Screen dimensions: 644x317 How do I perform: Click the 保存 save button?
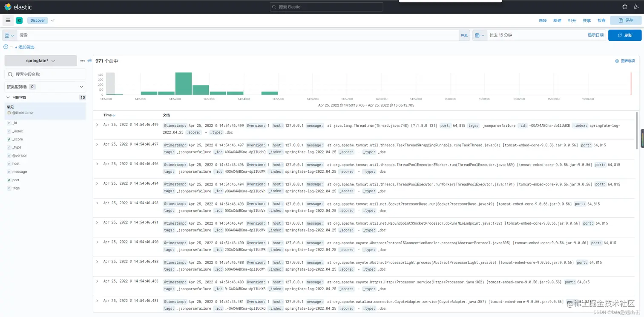coord(626,20)
